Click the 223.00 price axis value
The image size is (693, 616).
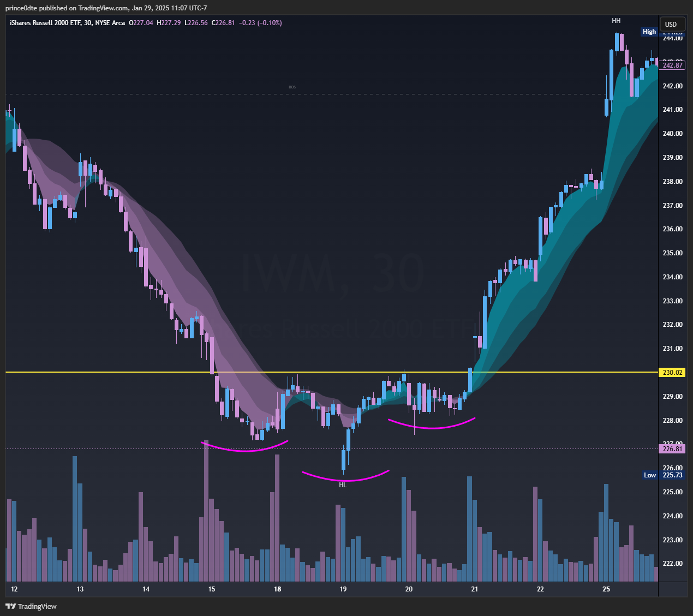[672, 540]
